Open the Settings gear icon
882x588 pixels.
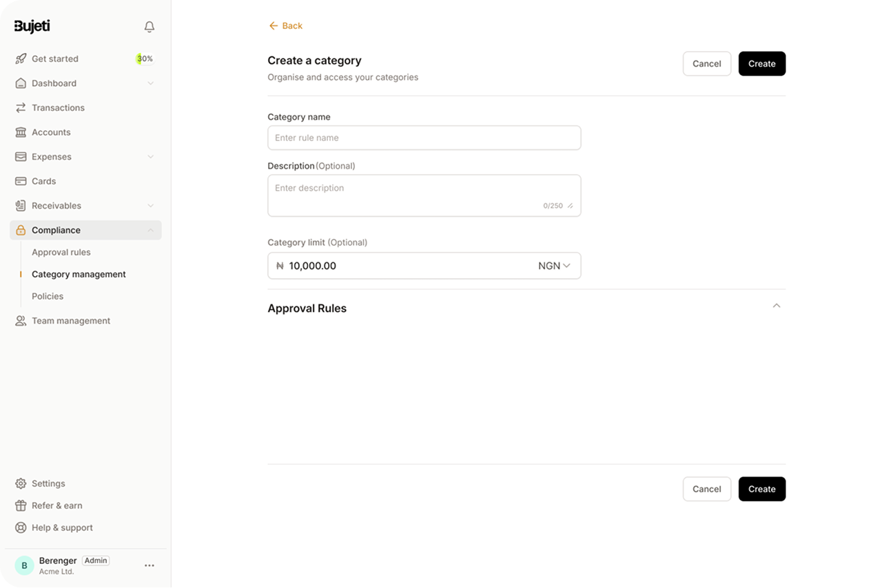(20, 483)
